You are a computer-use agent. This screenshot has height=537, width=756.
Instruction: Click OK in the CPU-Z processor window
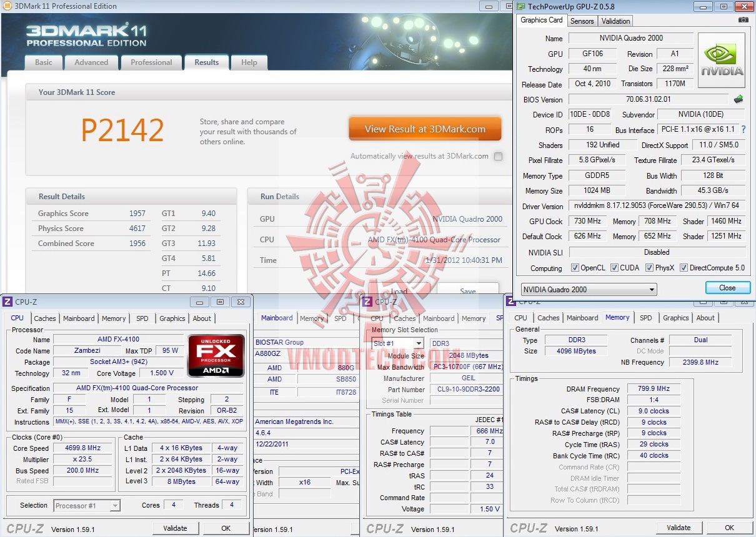(x=226, y=528)
